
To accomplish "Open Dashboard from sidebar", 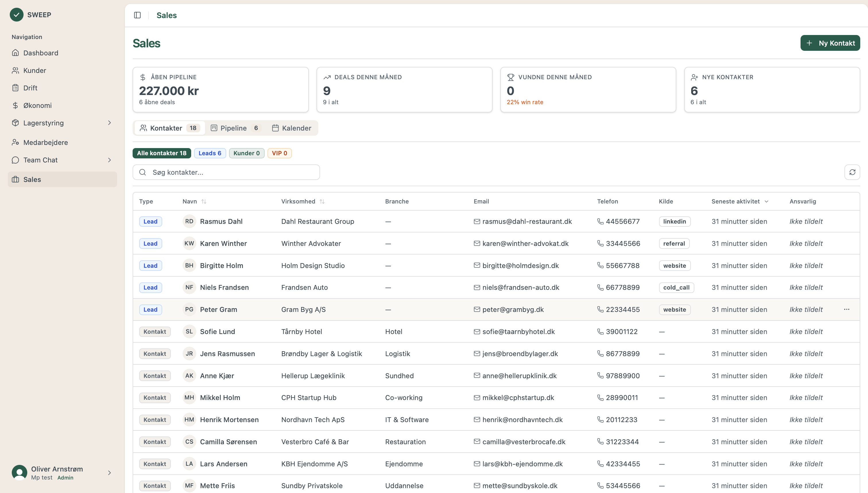I will click(x=41, y=53).
